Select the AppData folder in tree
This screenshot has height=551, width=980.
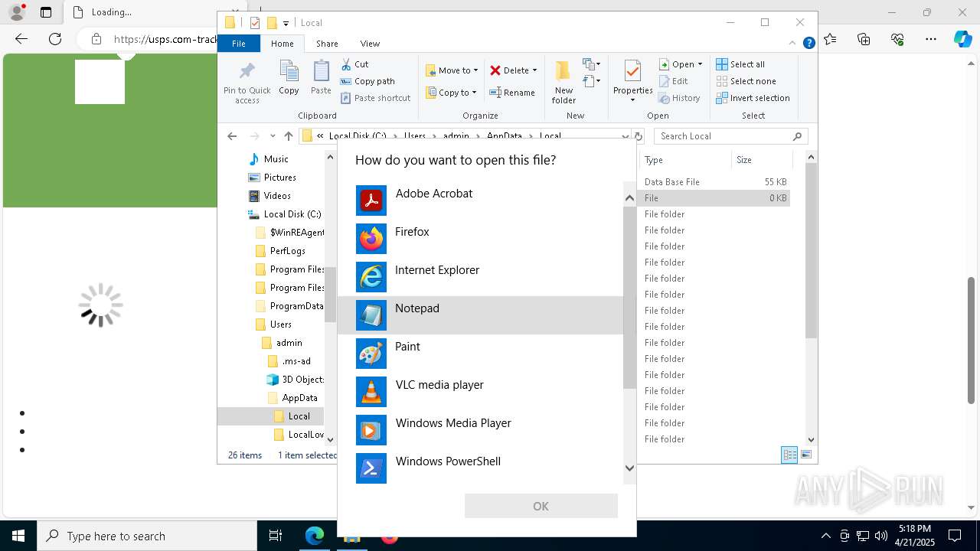pos(299,398)
